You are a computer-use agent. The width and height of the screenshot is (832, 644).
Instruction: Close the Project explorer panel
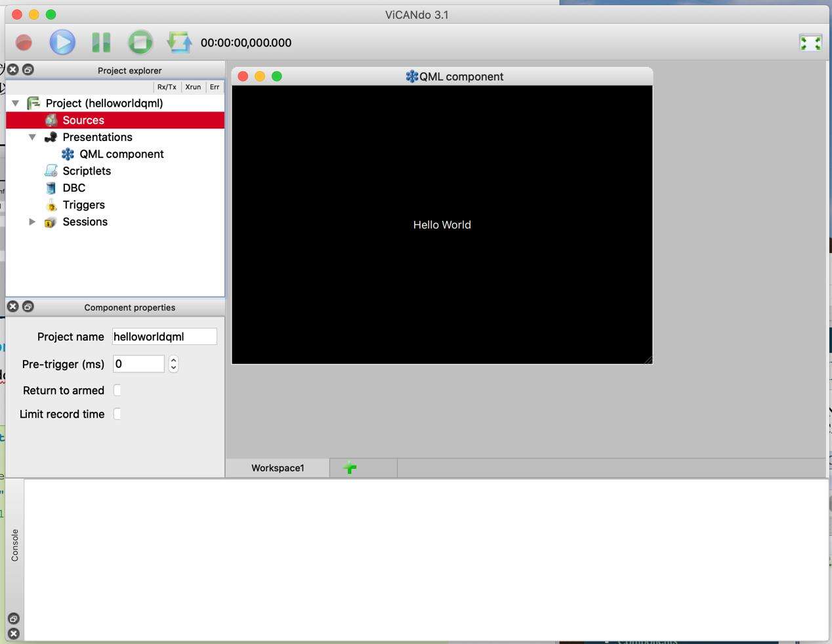(x=12, y=70)
